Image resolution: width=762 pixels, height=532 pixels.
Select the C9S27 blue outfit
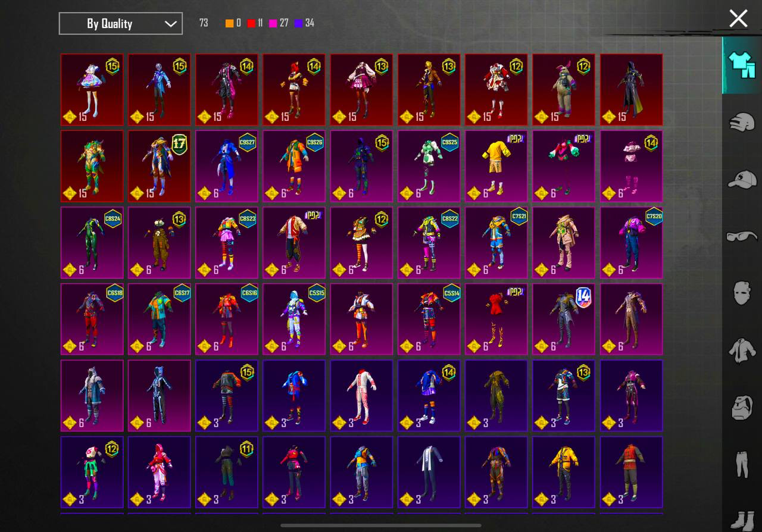[x=226, y=166]
